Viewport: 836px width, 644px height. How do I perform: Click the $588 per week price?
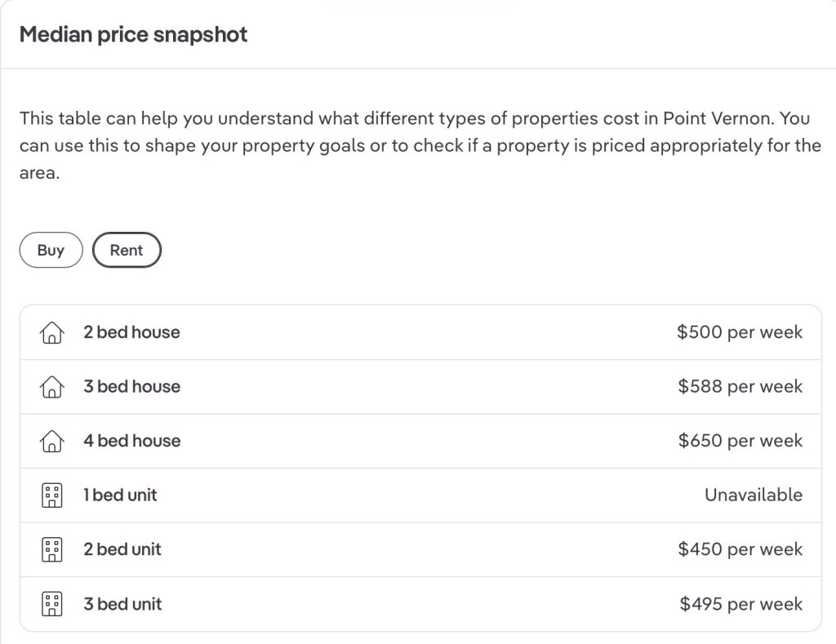pyautogui.click(x=740, y=387)
